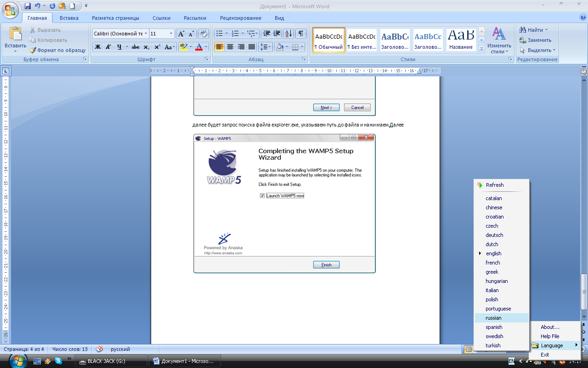Switch to the Вставка ribbon tab
The width and height of the screenshot is (588, 368).
tap(69, 18)
